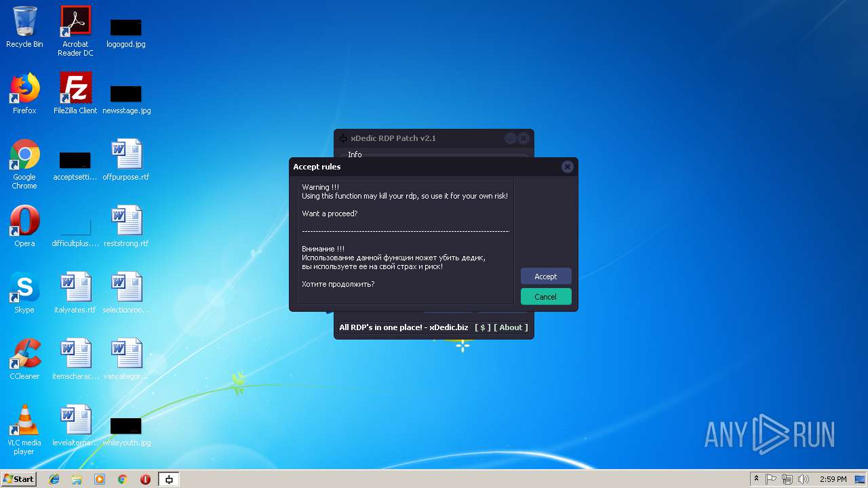Screen dimensions: 868x488
Task: Click the Accept button in the dialog
Action: click(x=546, y=277)
